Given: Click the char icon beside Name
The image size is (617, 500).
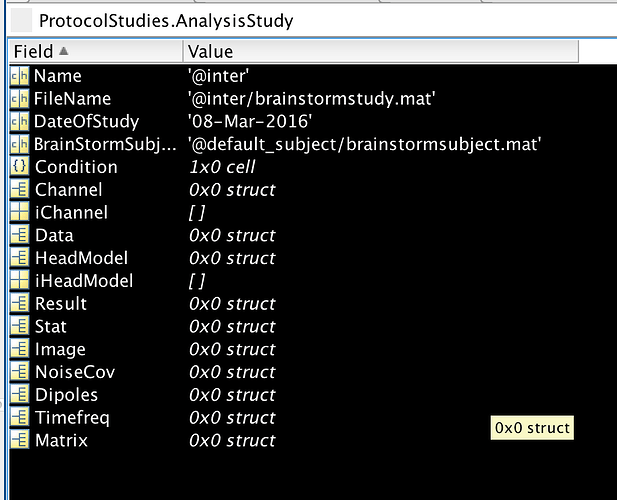Looking at the screenshot, I should click(x=19, y=76).
